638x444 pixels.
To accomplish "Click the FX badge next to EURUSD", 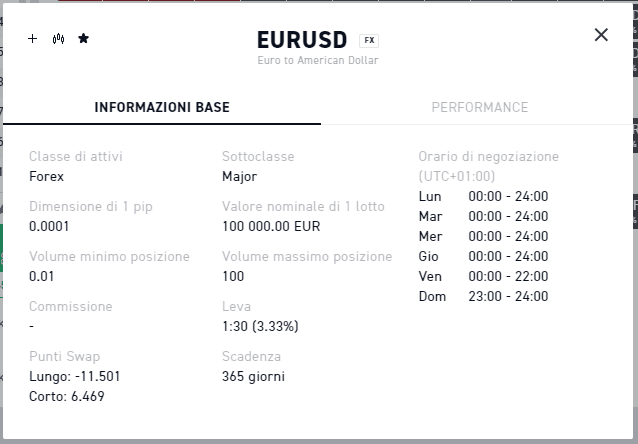I will [369, 40].
